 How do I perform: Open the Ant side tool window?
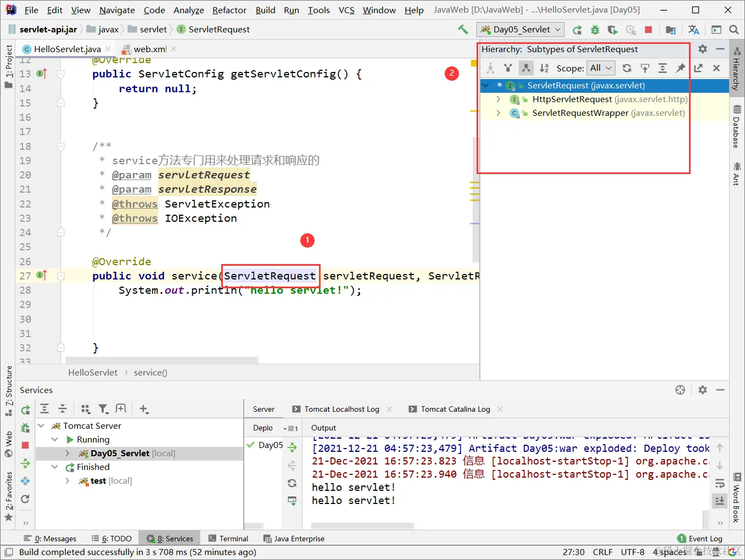(x=737, y=173)
